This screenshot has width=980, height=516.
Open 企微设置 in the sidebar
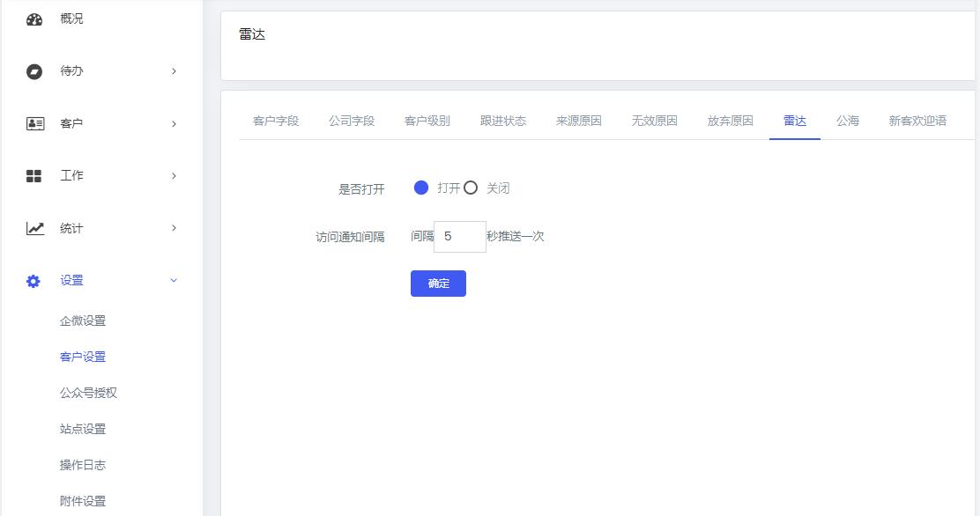pyautogui.click(x=83, y=321)
